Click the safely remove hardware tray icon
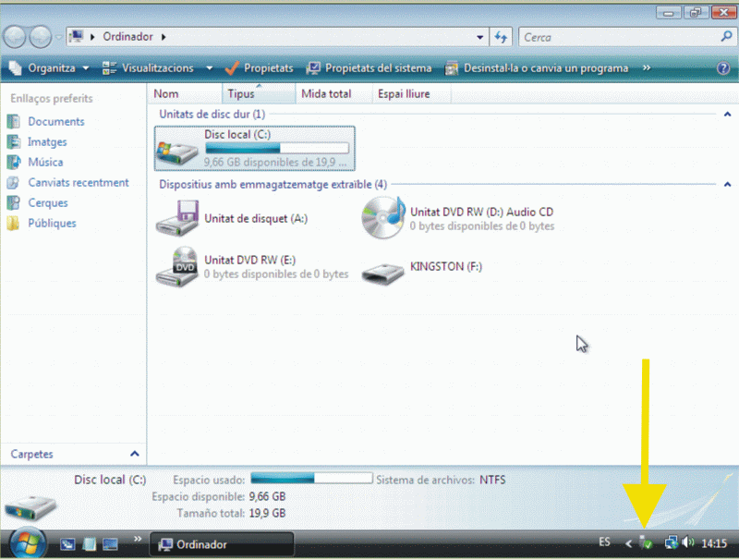 (647, 542)
